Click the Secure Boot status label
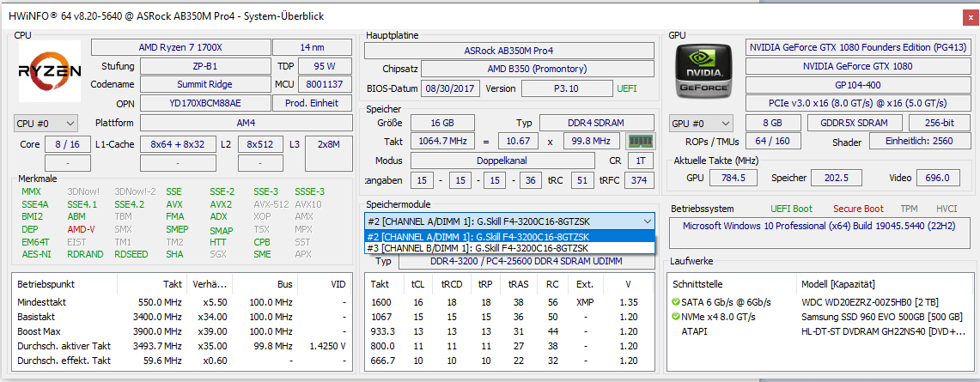The height and width of the screenshot is (382, 980). (858, 209)
